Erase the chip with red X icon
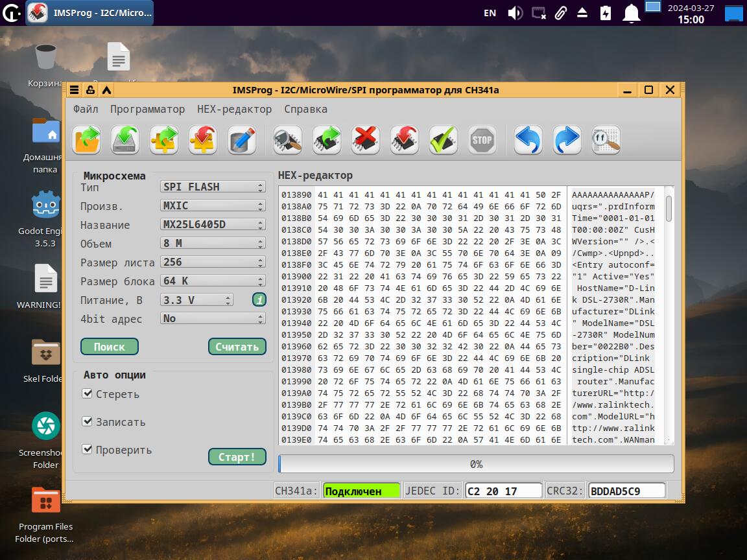Image resolution: width=747 pixels, height=560 pixels. (366, 140)
